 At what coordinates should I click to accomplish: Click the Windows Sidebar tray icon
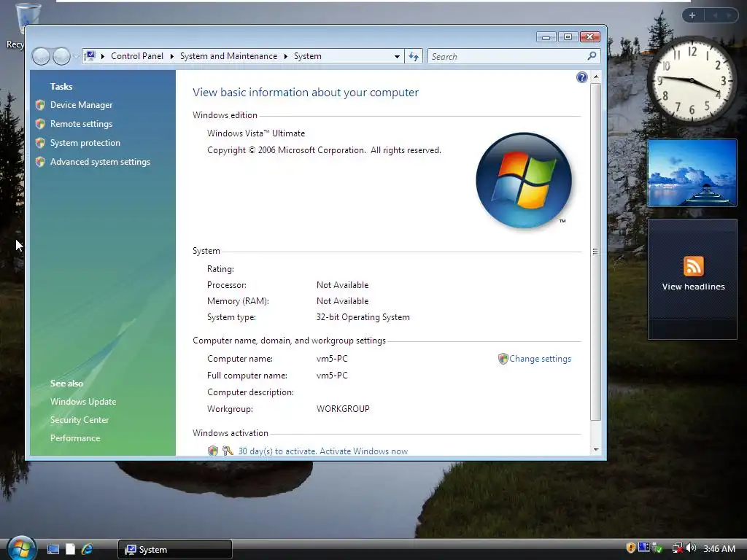click(x=643, y=548)
